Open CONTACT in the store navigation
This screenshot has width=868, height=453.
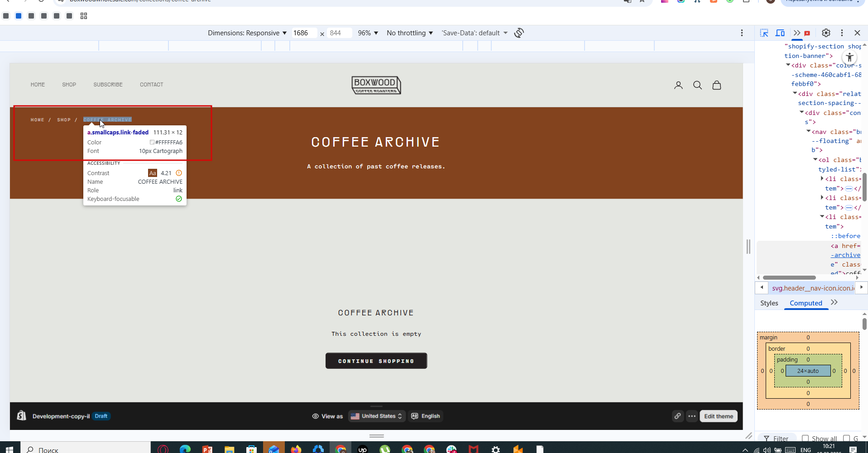[152, 85]
